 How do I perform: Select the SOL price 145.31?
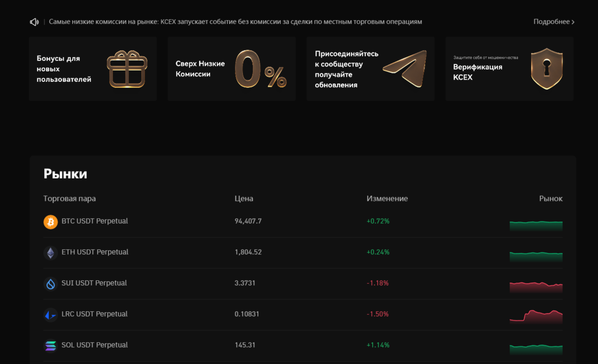245,345
